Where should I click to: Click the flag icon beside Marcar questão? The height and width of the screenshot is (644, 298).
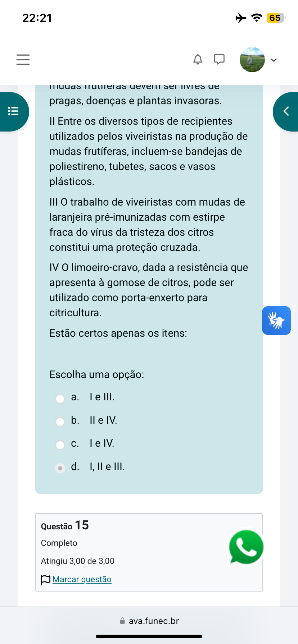46,580
